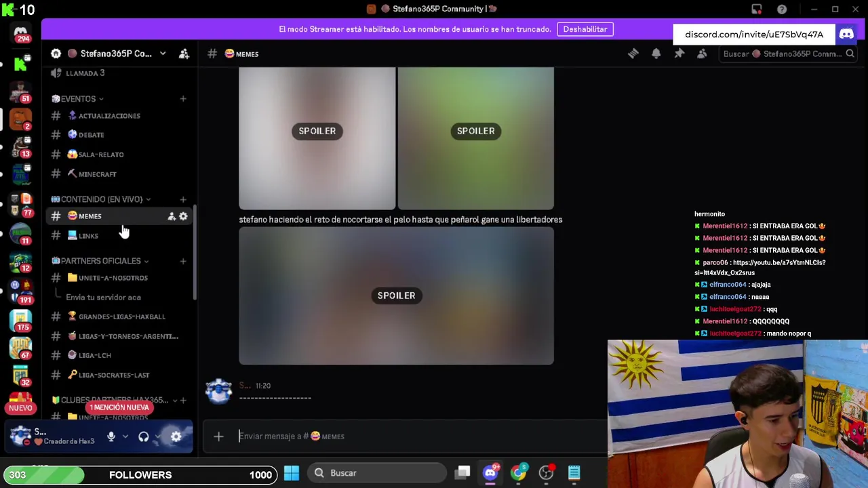Open server icon with 51 badge
Image resolution: width=868 pixels, height=488 pixels.
pos(20,91)
